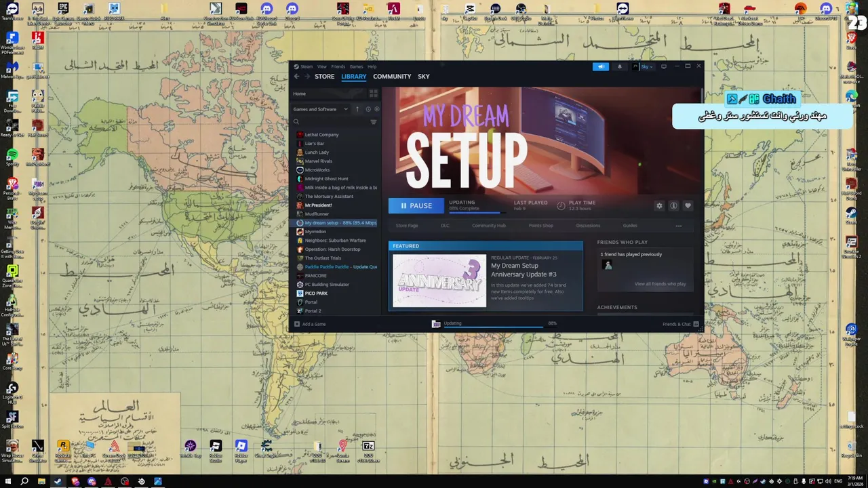Open the DLC link
Screen dimensions: 868x488
[445, 226]
